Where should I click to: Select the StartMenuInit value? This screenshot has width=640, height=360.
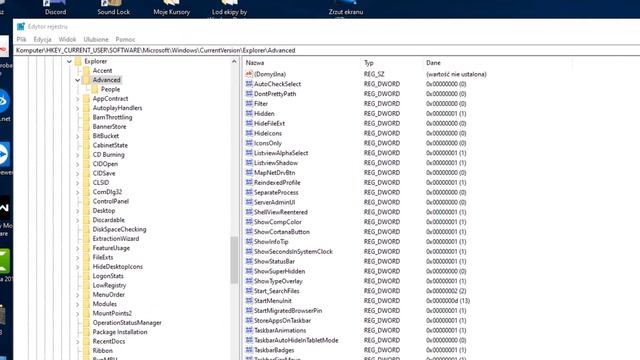[x=273, y=301]
